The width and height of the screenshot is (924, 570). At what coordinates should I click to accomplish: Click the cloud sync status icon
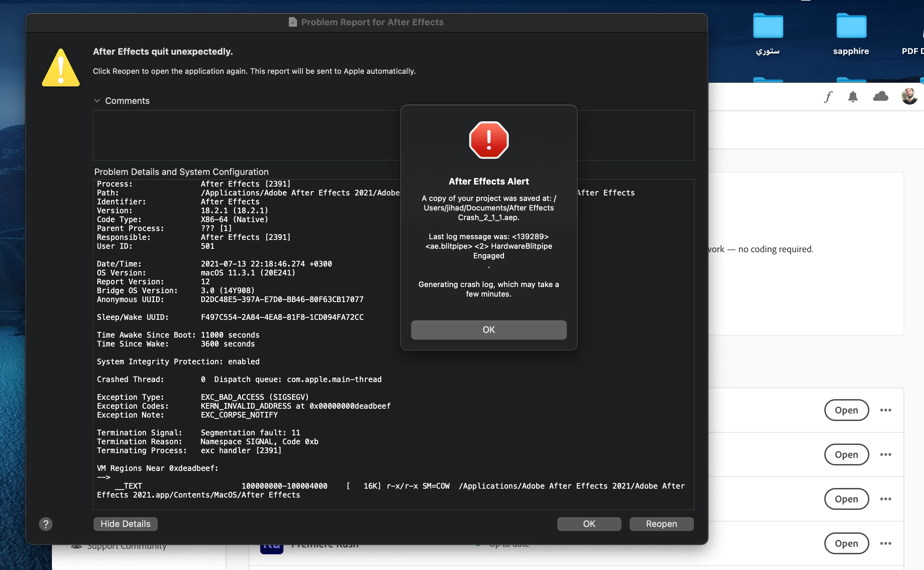pos(880,96)
